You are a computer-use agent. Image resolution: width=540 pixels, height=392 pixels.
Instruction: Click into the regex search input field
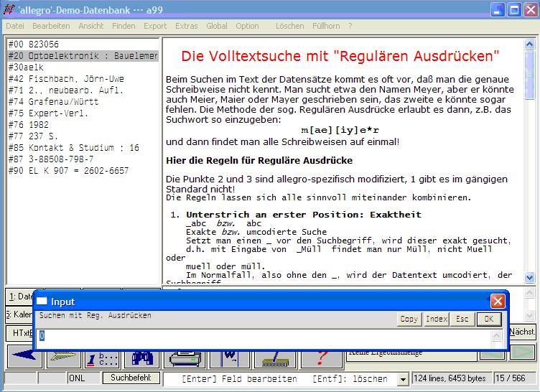pyautogui.click(x=264, y=340)
